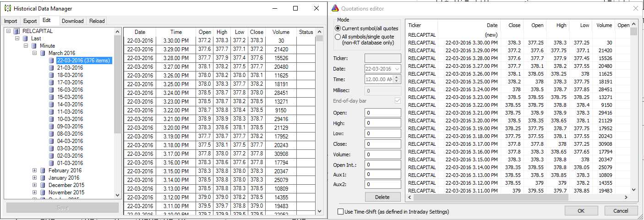
Task: Click volume 21420 in Data Manager table
Action: 281,49
